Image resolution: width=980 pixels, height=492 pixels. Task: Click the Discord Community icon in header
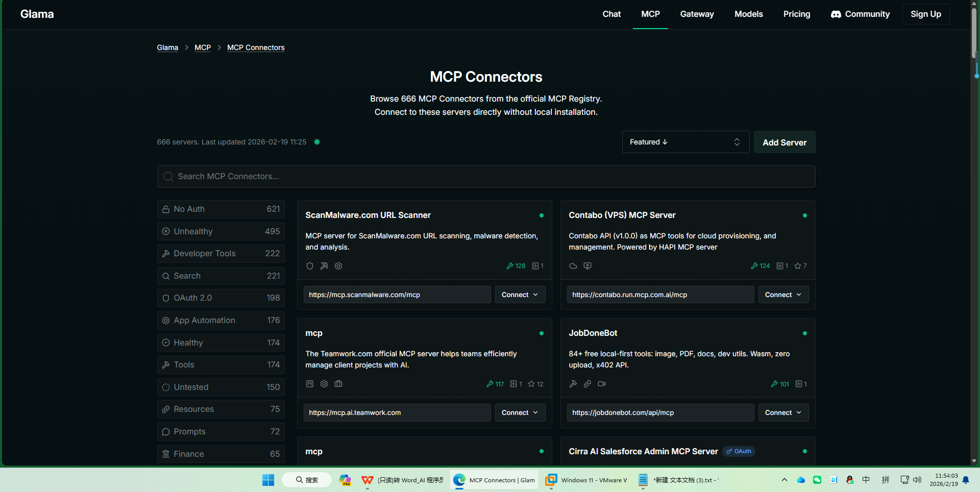pyautogui.click(x=836, y=14)
